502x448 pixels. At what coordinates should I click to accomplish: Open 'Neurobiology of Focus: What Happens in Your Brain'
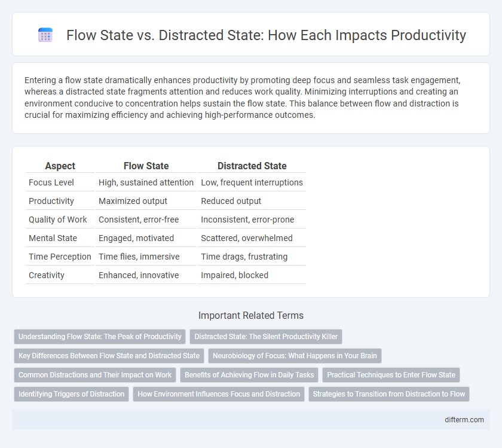(x=295, y=356)
